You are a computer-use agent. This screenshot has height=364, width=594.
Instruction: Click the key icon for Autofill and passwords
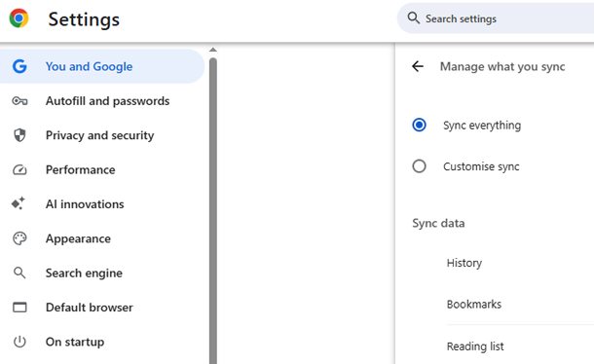click(19, 101)
